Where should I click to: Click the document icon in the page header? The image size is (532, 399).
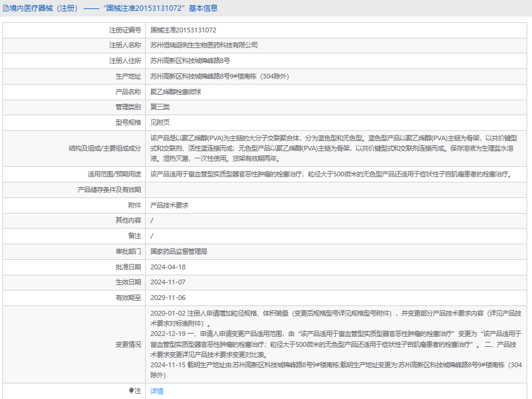(6, 8)
